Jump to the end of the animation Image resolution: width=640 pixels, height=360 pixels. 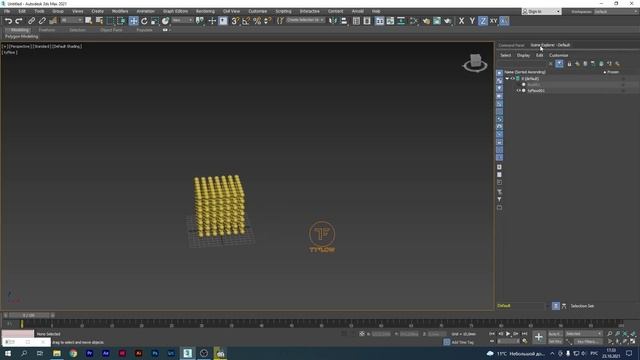point(524,334)
